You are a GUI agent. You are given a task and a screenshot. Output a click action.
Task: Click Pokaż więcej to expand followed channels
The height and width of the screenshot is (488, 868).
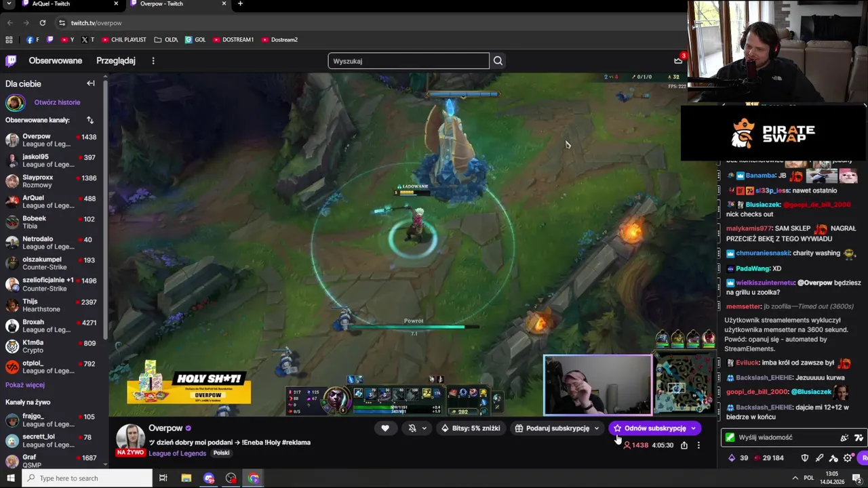pos(25,385)
